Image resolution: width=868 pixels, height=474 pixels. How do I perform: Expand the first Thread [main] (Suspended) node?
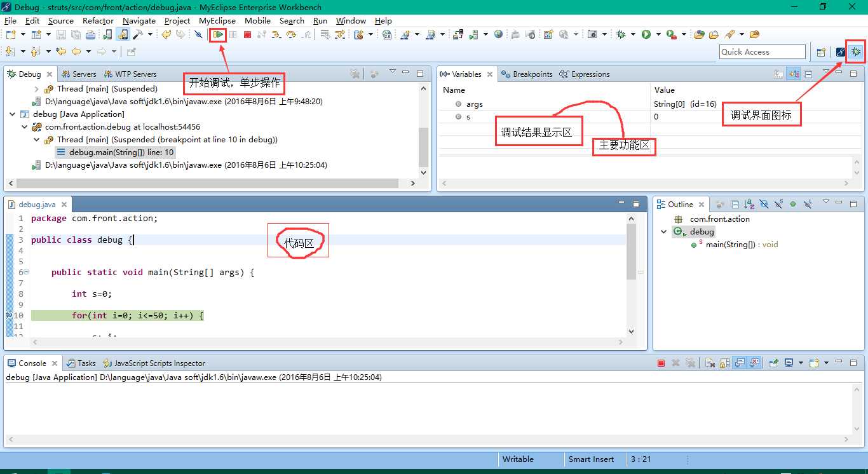point(36,89)
